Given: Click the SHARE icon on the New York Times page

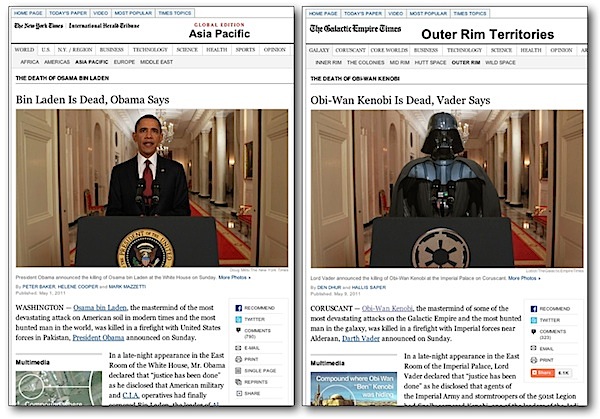Looking at the screenshot, I should pos(239,393).
